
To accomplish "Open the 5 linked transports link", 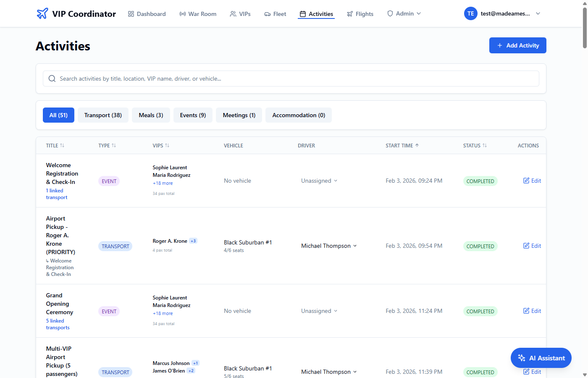I will [x=58, y=324].
